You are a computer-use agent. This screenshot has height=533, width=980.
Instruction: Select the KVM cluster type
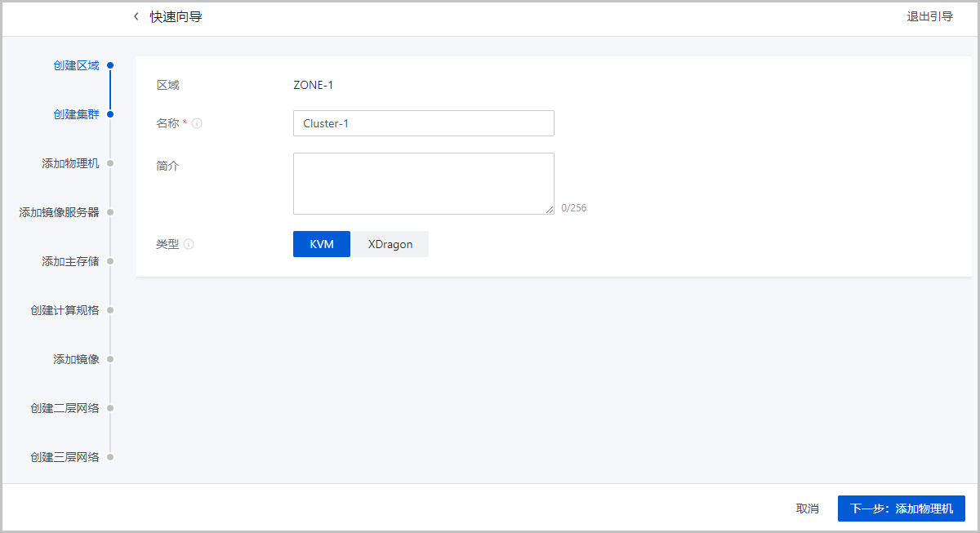coord(322,244)
